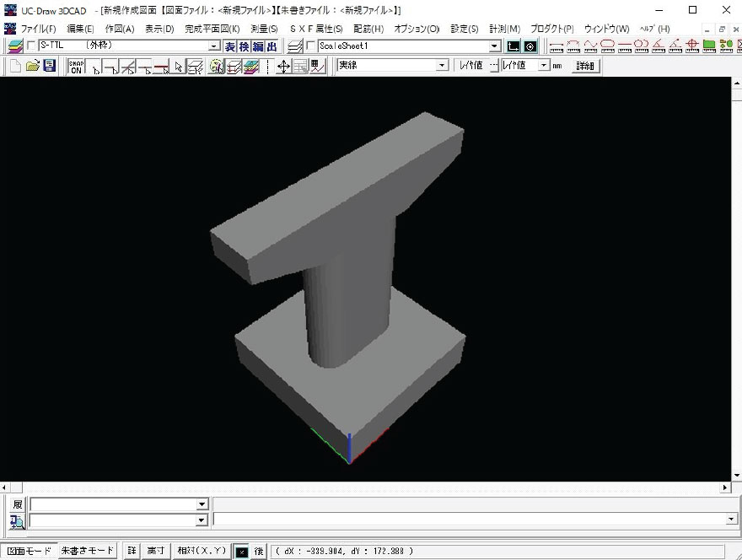
Task: Click the horizontal scrollbar left arrow
Action: [4, 487]
